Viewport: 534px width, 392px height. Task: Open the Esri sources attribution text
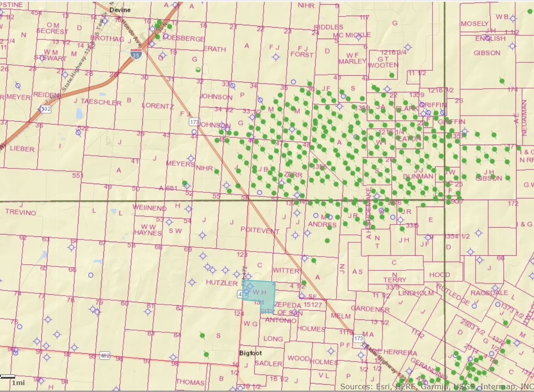(436, 387)
